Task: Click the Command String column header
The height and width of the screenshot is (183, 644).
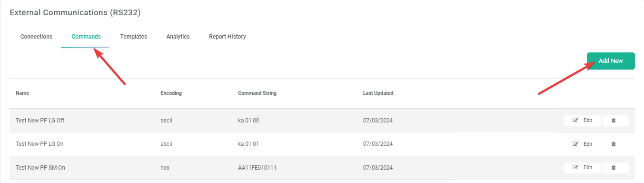Action: coord(257,93)
